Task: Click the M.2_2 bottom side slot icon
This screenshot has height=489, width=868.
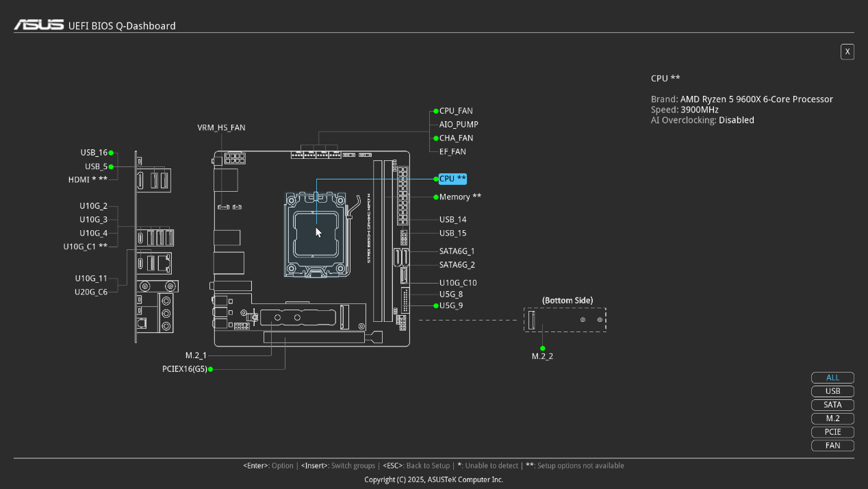Action: [531, 320]
